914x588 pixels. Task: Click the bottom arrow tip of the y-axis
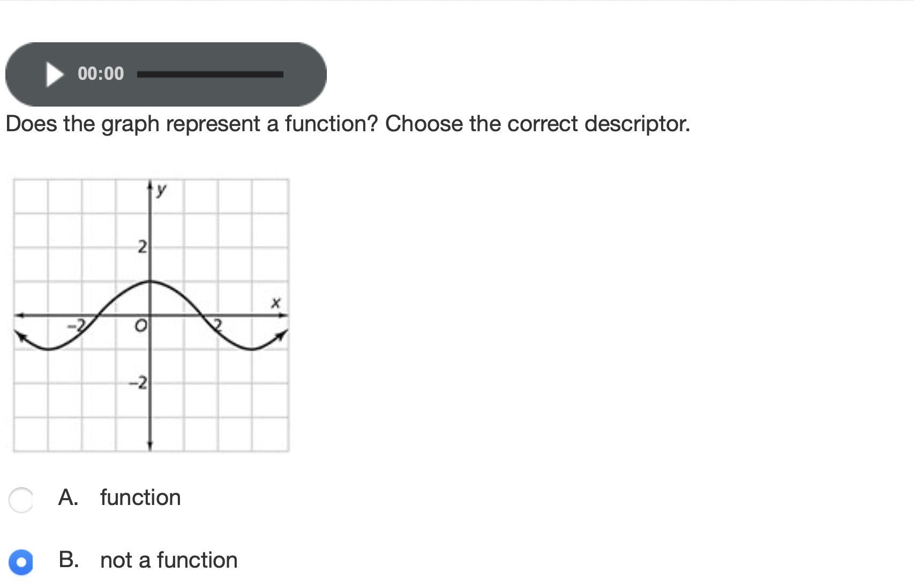[150, 446]
